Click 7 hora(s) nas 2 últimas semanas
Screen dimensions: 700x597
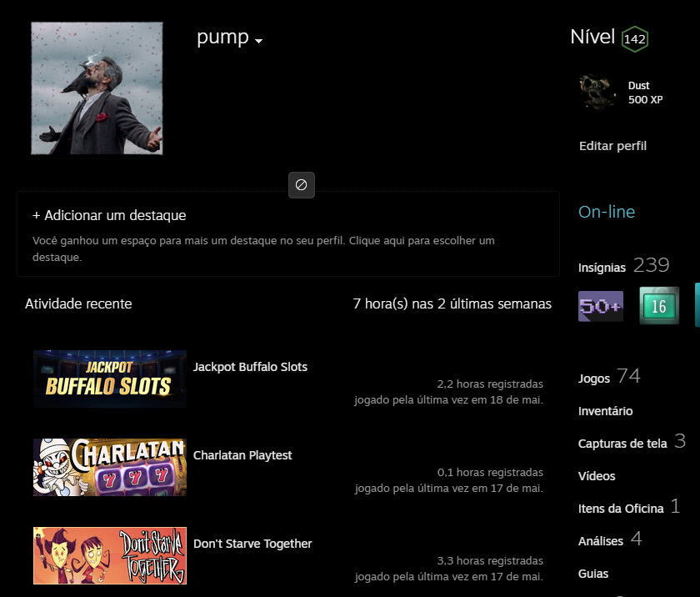click(452, 304)
